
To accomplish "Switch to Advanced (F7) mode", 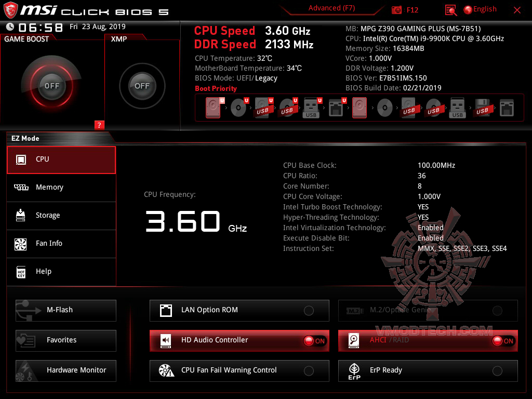I will tap(331, 8).
